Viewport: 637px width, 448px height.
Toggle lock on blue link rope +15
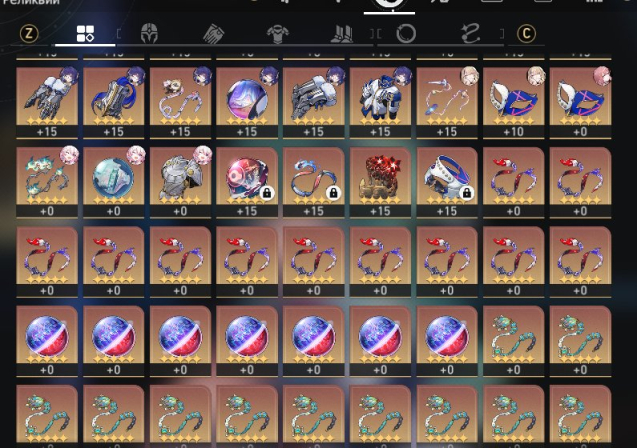point(333,193)
